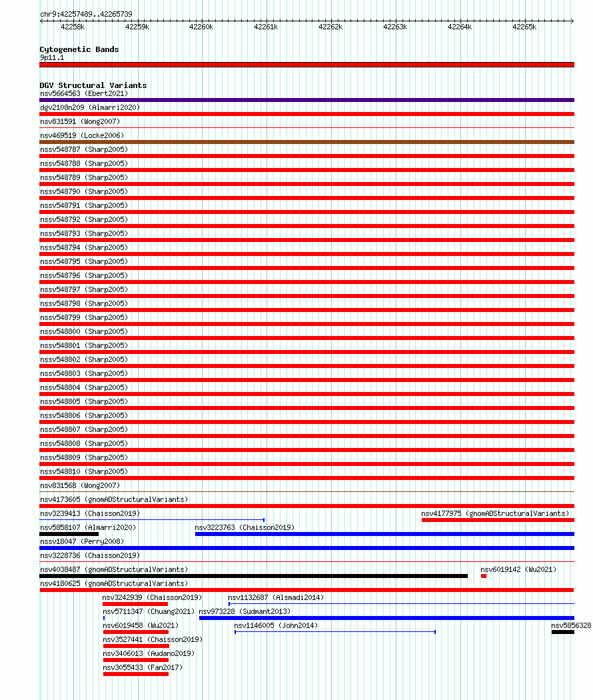
Task: Select nsv3239413 (Chaisson2019) label
Action: pos(90,513)
